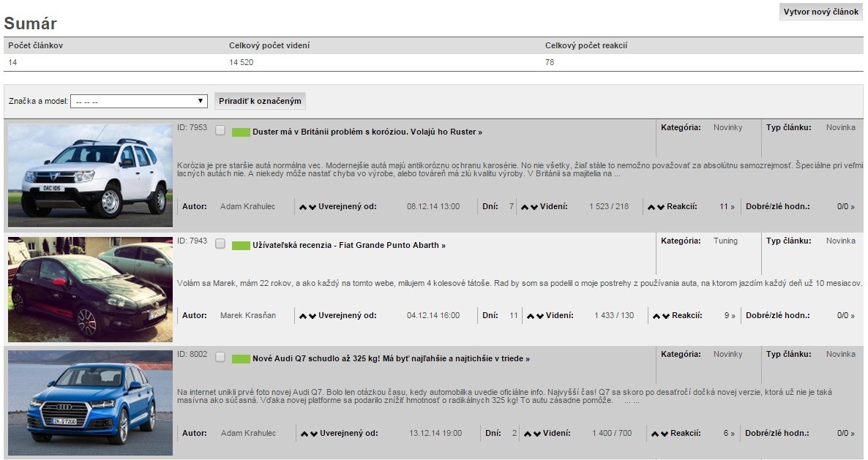The width and height of the screenshot is (868, 460).
Task: Click up arrow beside Reakcií in Audi Q7 article
Action: [x=655, y=434]
